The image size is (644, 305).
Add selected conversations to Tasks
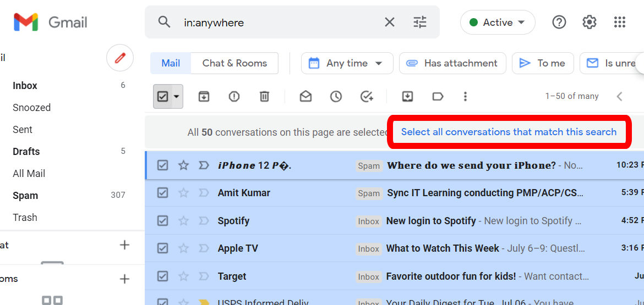(x=367, y=96)
